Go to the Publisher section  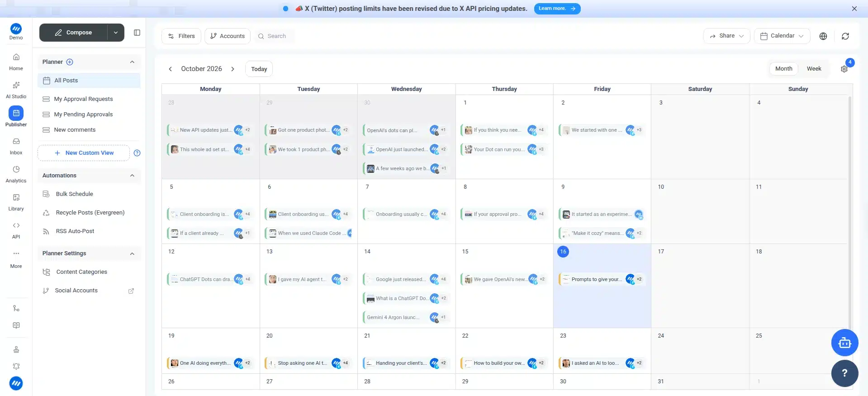point(16,117)
